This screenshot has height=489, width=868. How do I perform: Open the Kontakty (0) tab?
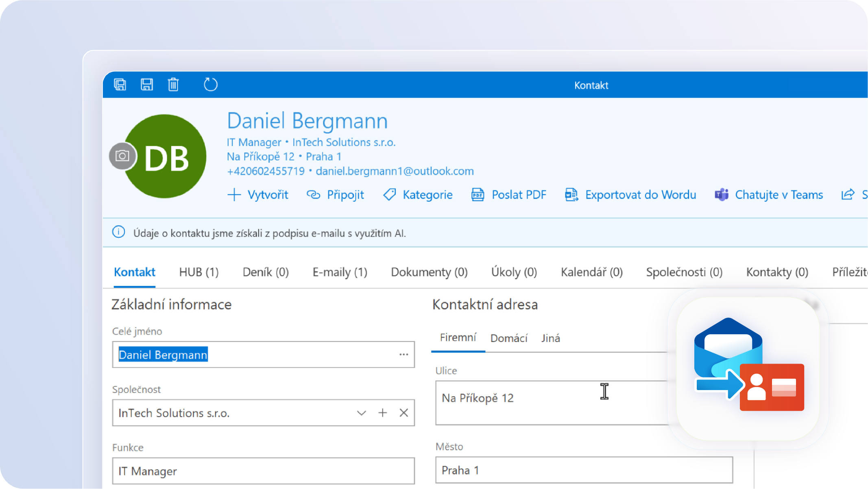(777, 272)
